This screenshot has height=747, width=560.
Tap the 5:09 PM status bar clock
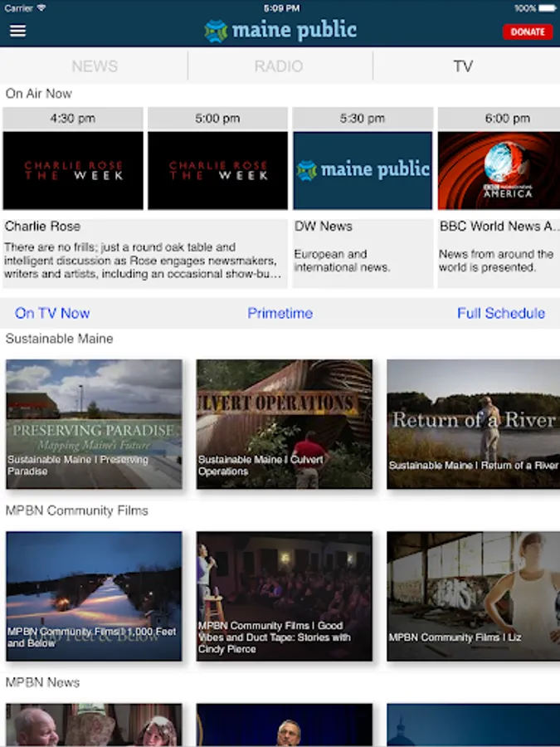coord(281,8)
